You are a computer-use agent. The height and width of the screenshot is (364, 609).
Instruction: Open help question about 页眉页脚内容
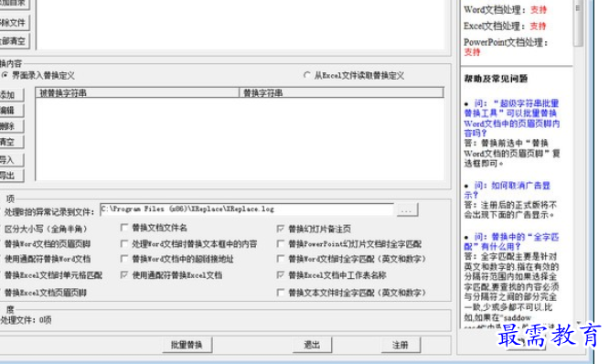pyautogui.click(x=512, y=118)
